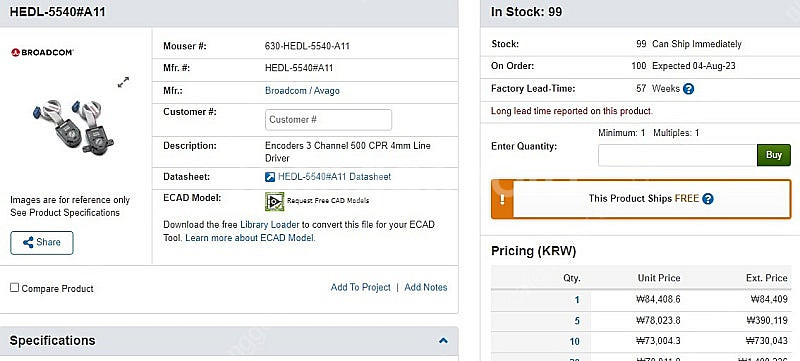
Task: Click Can Ship Immediately text
Action: click(x=697, y=44)
